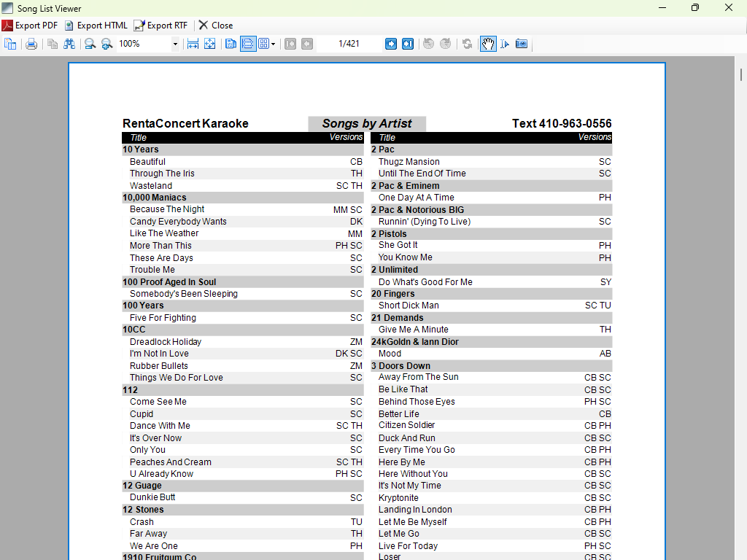The image size is (747, 560).
Task: Go to next page arrow
Action: 391,44
